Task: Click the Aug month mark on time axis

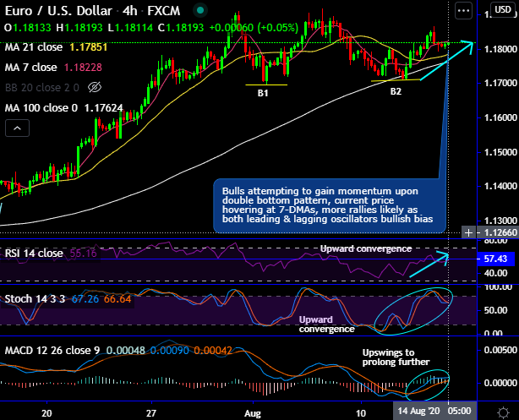Action: pos(253,413)
